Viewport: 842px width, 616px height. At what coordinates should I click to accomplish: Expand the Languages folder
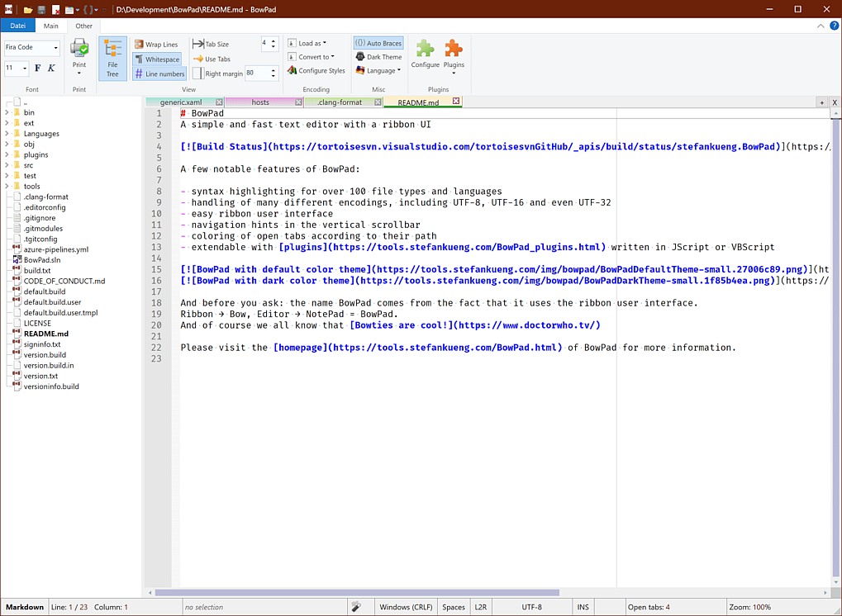point(7,134)
